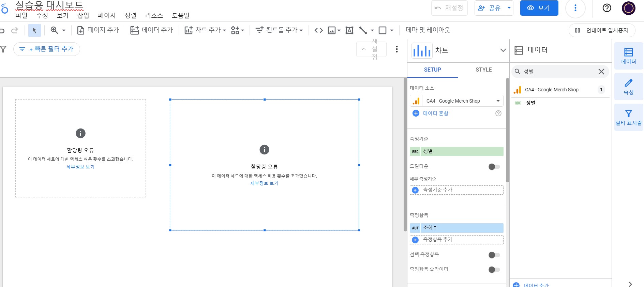Toggle the 드릴다운 switch
644x287 pixels.
(x=494, y=167)
